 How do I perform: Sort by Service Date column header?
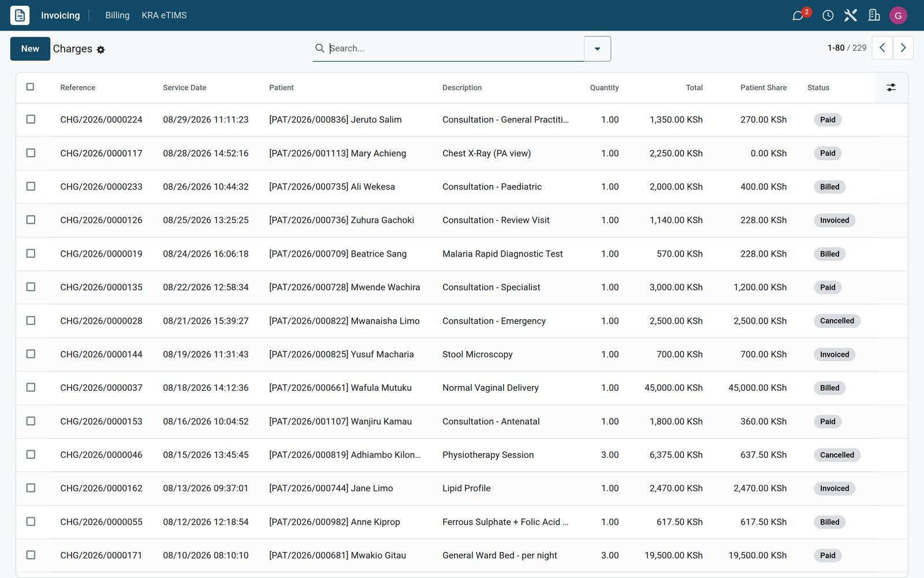point(185,88)
